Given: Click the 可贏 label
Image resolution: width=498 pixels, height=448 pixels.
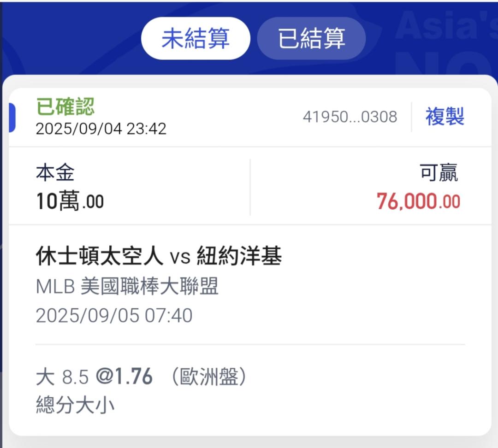Looking at the screenshot, I should pyautogui.click(x=439, y=172).
